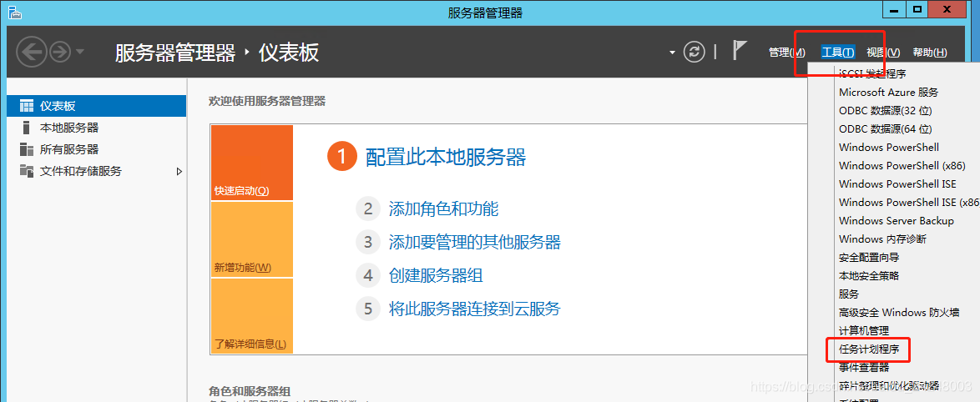The height and width of the screenshot is (402, 980).
Task: Click 将此服务器连接到云服务 link
Action: point(474,309)
